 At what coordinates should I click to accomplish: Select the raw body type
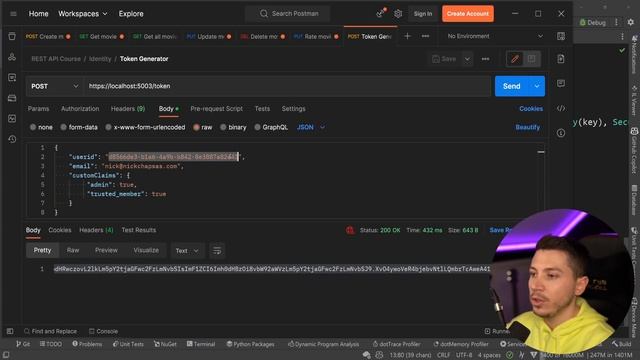(x=203, y=127)
